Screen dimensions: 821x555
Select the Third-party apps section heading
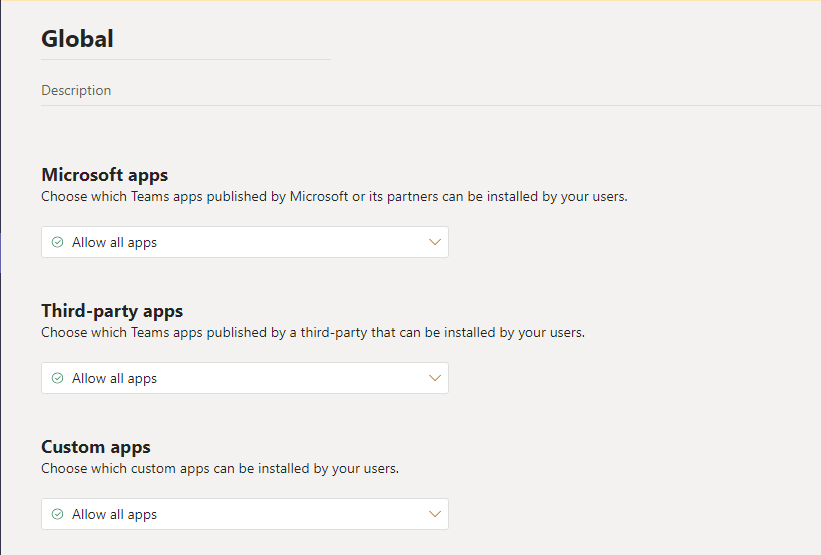coord(112,310)
